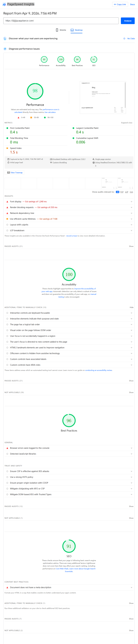Open the See calculator link
Screen dimensions: 138x644
pos(50,112)
